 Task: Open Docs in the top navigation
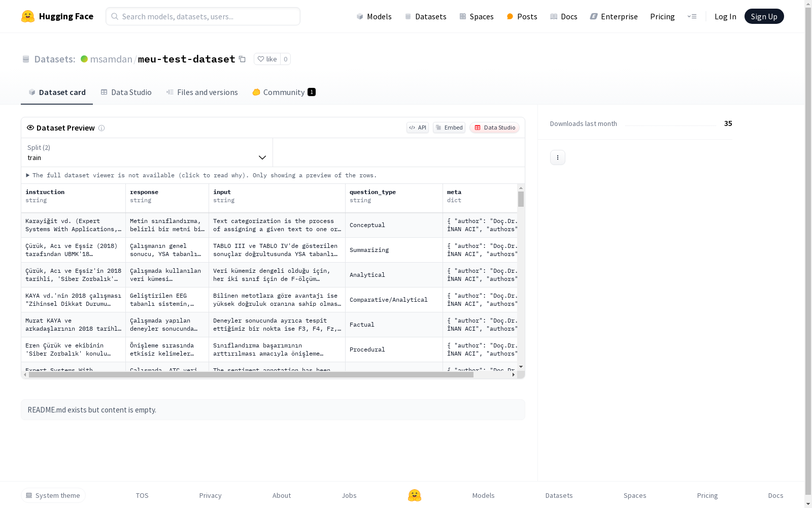pos(564,16)
